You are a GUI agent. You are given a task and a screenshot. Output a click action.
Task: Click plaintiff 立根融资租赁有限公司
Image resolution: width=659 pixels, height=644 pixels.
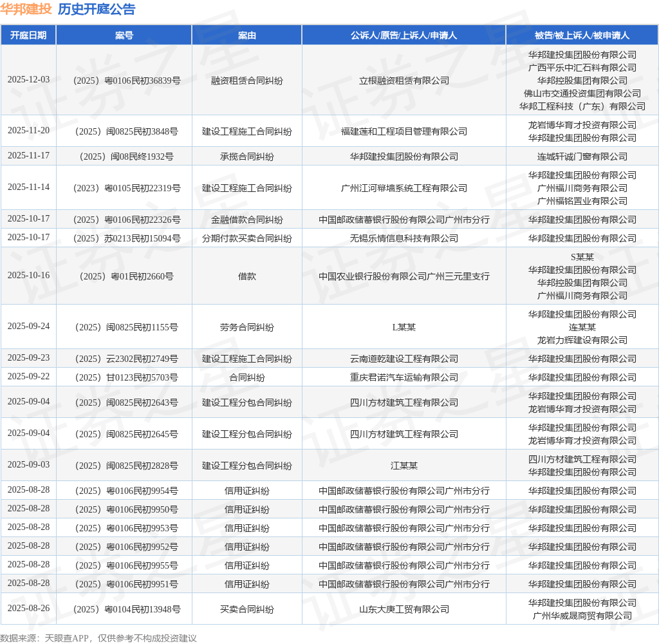coord(404,80)
